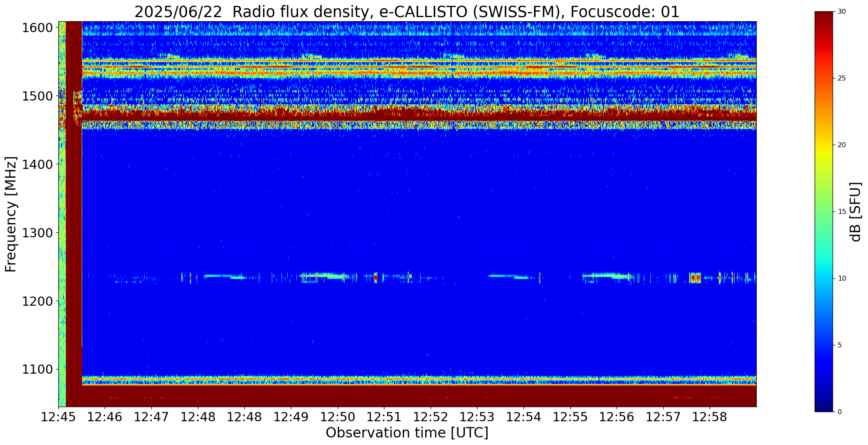Click the strong red emission band near 1475 MHz
This screenshot has height=445, width=868.
[419, 115]
